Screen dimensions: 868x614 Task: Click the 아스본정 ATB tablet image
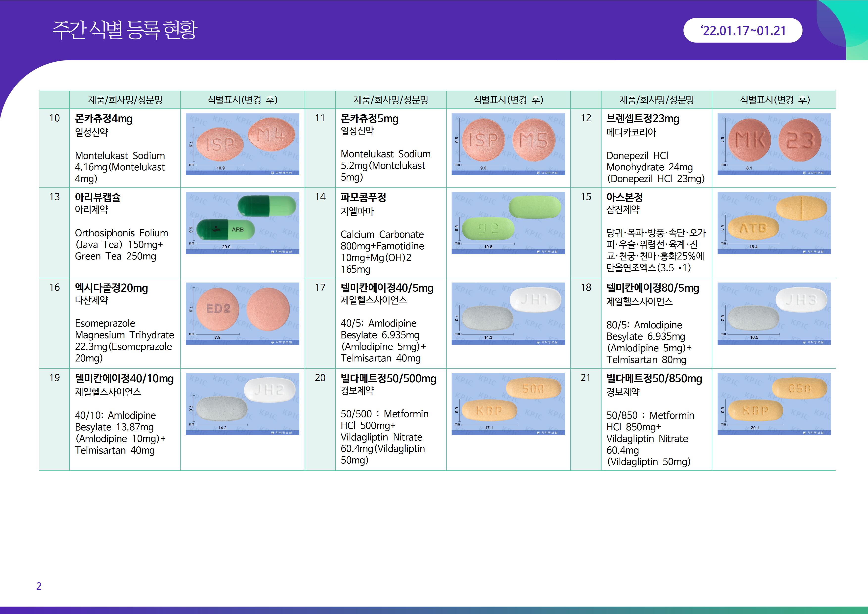pyautogui.click(x=774, y=223)
